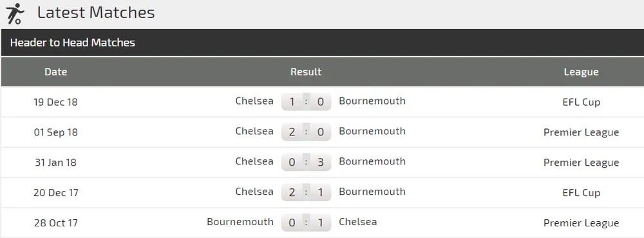Select Bournemouth in the 31 Jan 18 row
This screenshot has height=238, width=644.
coord(372,161)
